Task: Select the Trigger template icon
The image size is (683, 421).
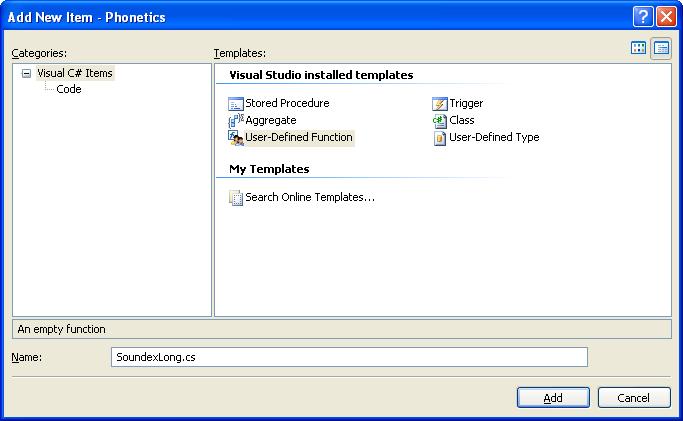Action: (439, 103)
